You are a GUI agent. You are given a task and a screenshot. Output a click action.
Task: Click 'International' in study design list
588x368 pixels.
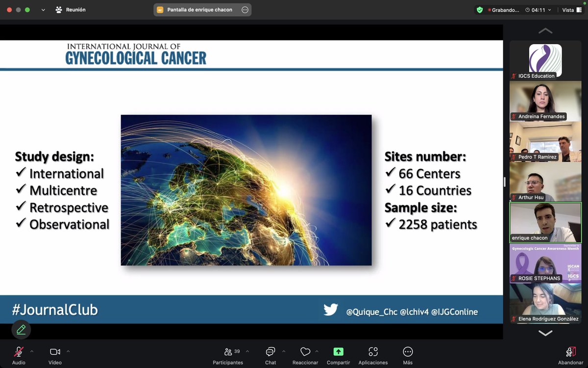coord(67,174)
